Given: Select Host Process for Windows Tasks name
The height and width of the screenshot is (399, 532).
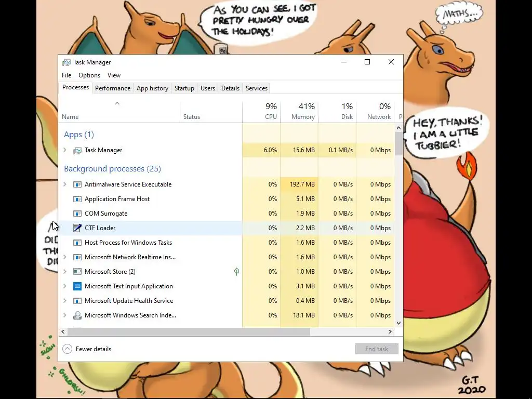Looking at the screenshot, I should (128, 243).
